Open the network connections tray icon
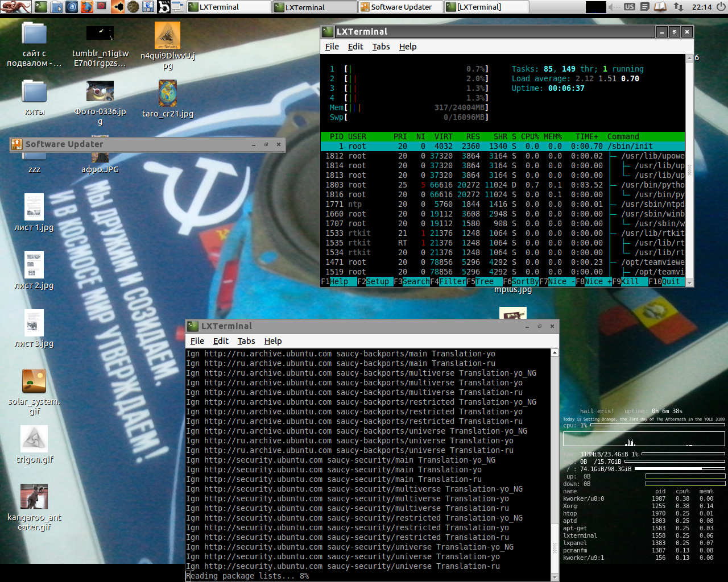 [678, 7]
